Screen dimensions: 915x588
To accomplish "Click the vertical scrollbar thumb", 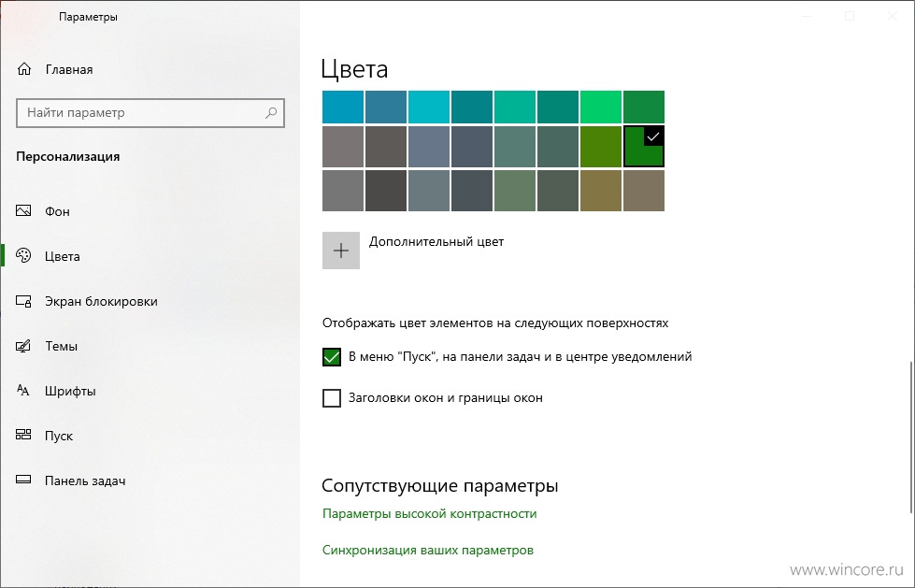I will point(909,437).
